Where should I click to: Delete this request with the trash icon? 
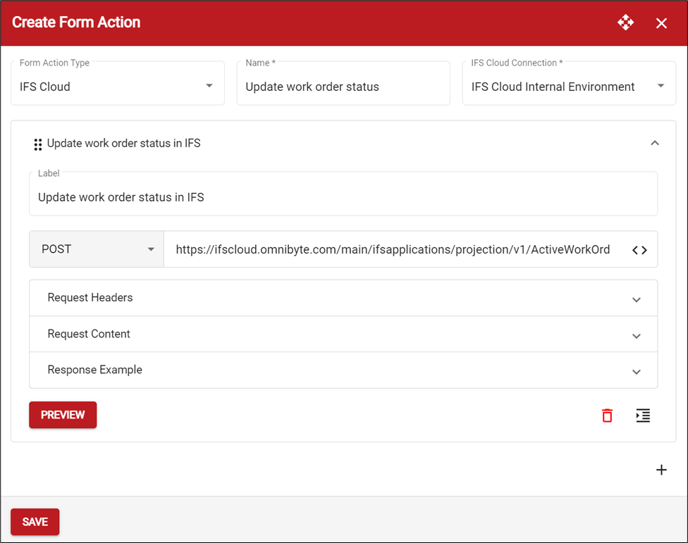click(x=607, y=415)
